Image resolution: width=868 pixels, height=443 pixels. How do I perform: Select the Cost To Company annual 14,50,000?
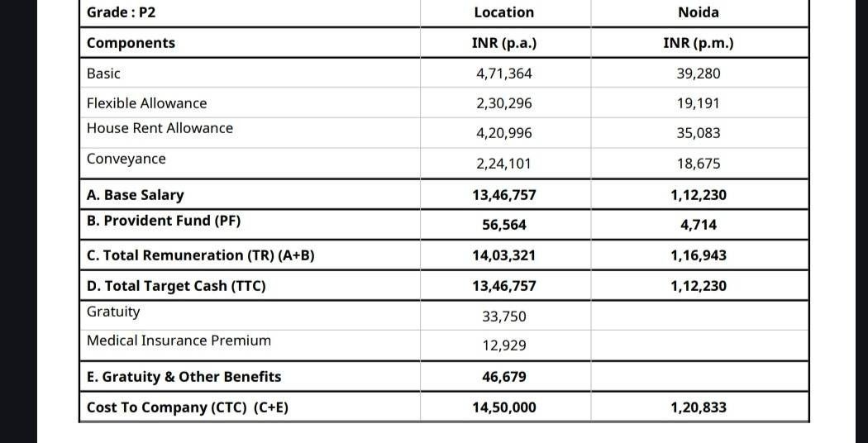point(503,408)
